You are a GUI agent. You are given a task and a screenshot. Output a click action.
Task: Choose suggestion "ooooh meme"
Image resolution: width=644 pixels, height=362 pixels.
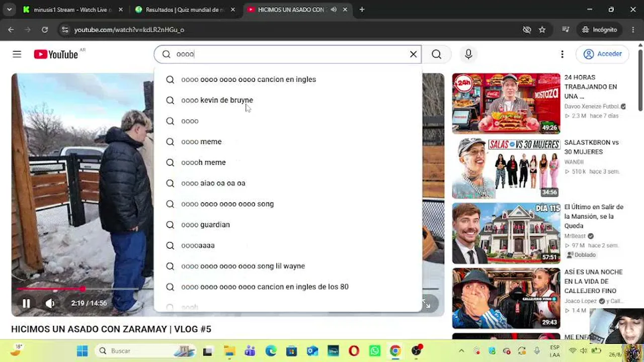[288, 162]
